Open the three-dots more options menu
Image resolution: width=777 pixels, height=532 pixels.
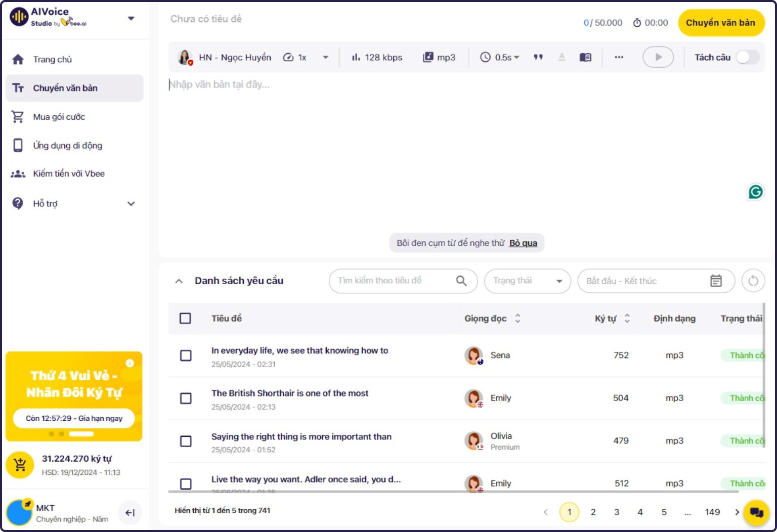pyautogui.click(x=619, y=57)
